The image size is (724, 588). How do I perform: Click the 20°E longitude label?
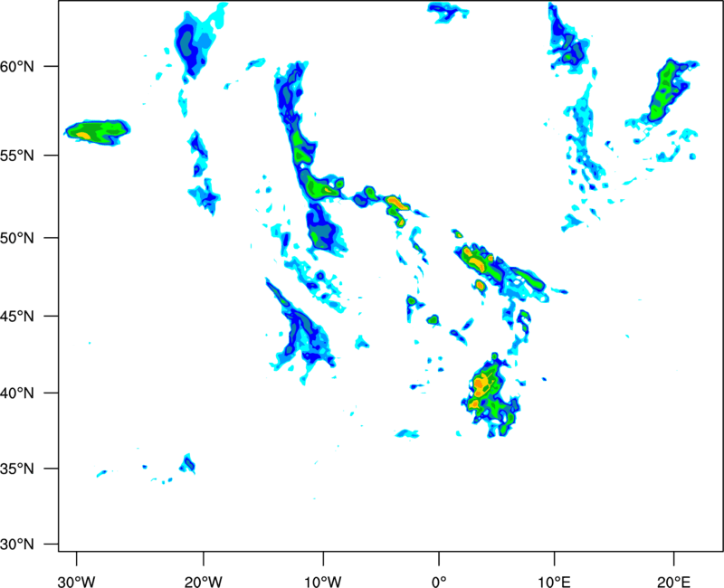click(x=674, y=582)
